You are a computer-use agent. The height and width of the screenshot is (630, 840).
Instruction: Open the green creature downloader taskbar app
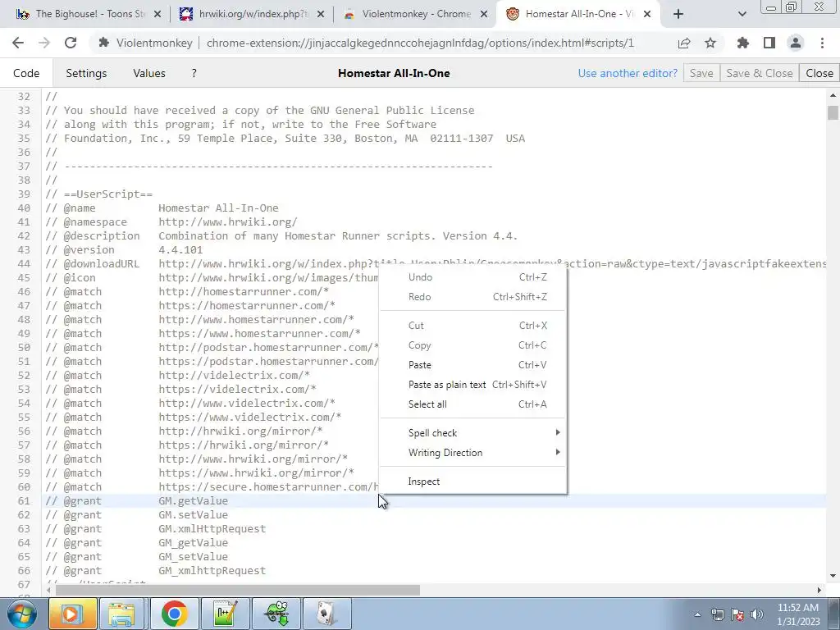(x=276, y=614)
